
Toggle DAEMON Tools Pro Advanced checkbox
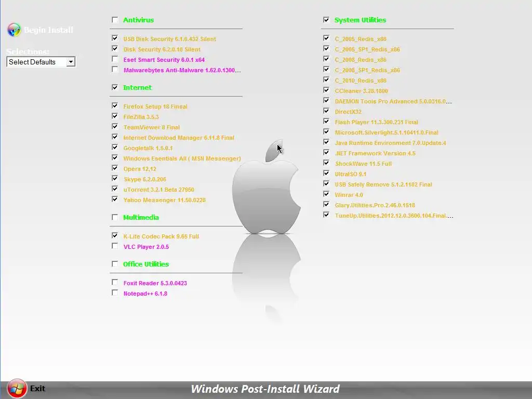(x=326, y=100)
